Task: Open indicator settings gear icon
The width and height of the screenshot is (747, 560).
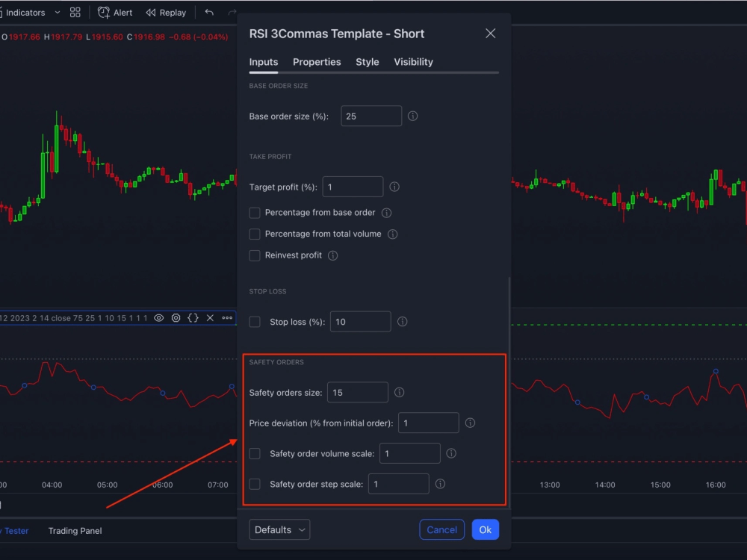Action: (176, 317)
